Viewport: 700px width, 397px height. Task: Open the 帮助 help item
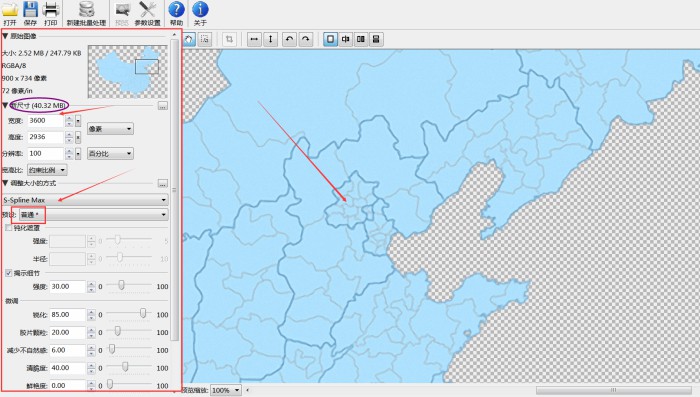pyautogui.click(x=176, y=13)
